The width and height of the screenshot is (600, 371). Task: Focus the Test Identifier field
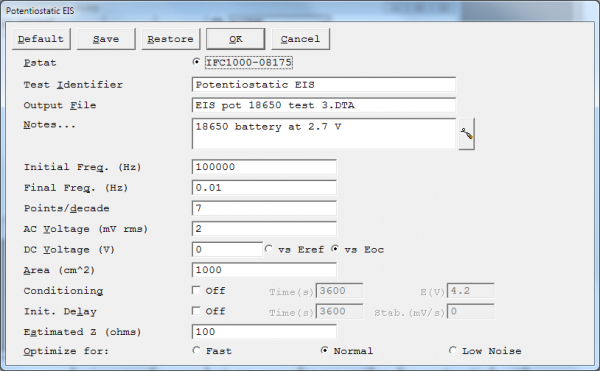(324, 85)
